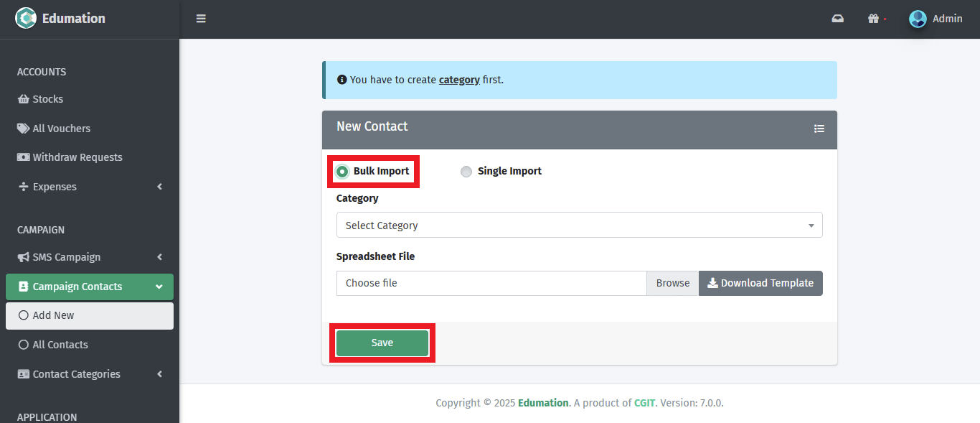Select the Bulk Import radio button

pos(342,172)
